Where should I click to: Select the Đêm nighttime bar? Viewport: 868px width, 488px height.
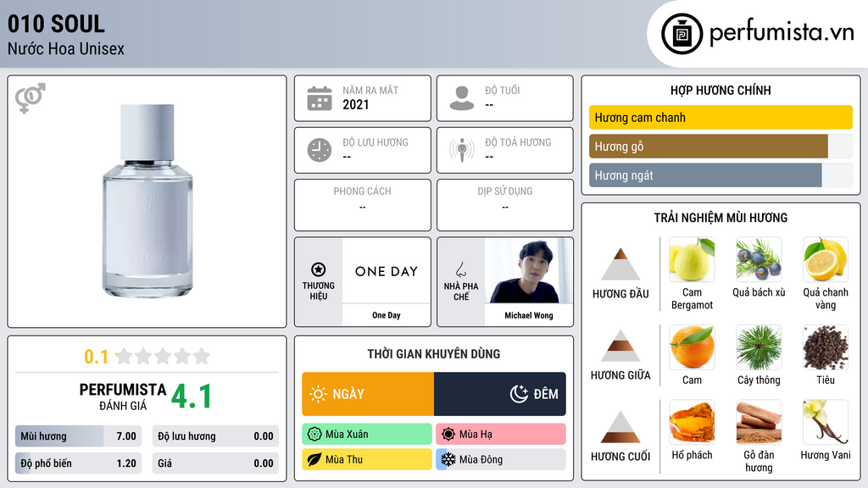pos(500,394)
